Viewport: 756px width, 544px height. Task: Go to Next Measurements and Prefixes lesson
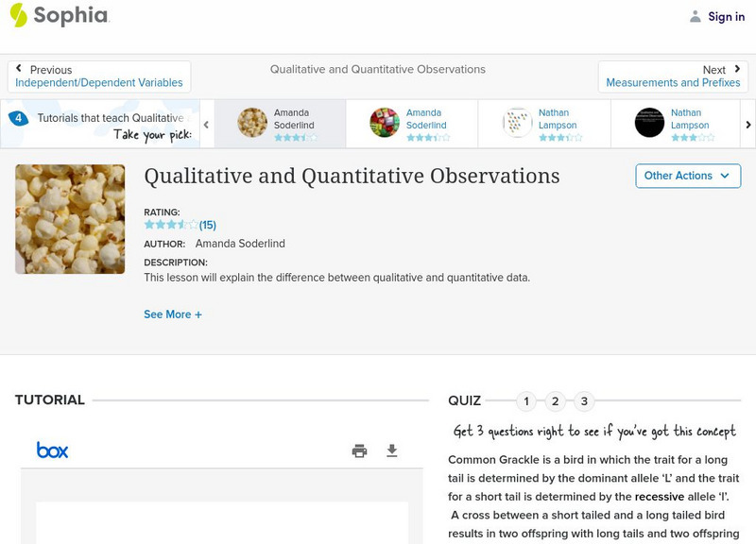point(673,76)
